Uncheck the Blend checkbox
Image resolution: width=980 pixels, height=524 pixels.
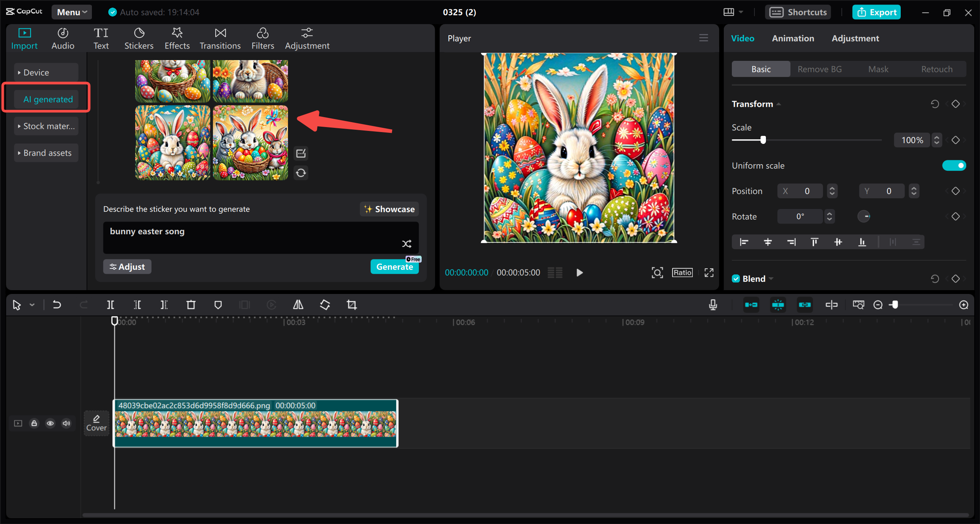736,278
